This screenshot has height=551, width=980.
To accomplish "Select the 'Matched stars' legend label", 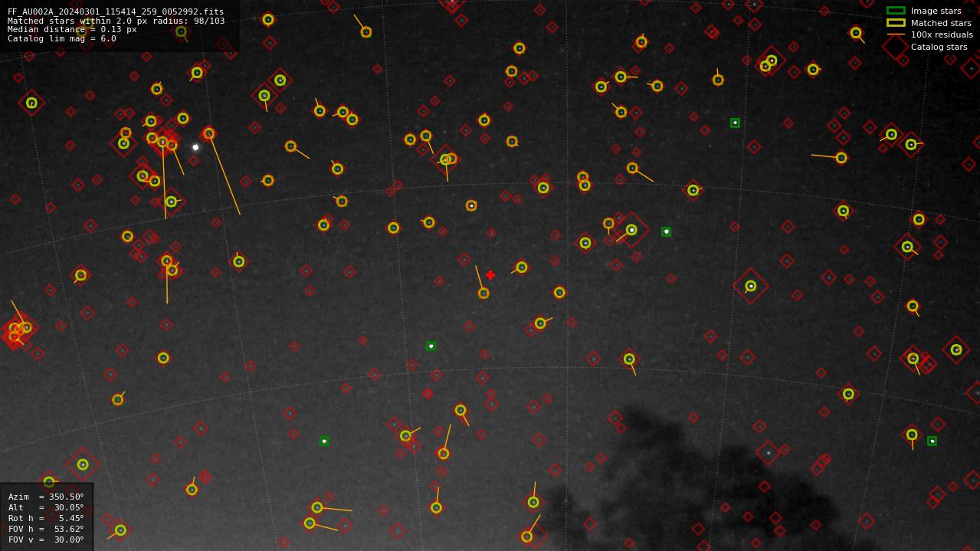I will coord(941,23).
